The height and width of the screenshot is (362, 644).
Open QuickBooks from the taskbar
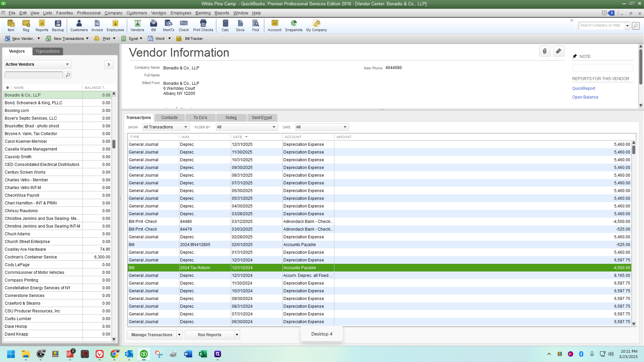[144, 354]
